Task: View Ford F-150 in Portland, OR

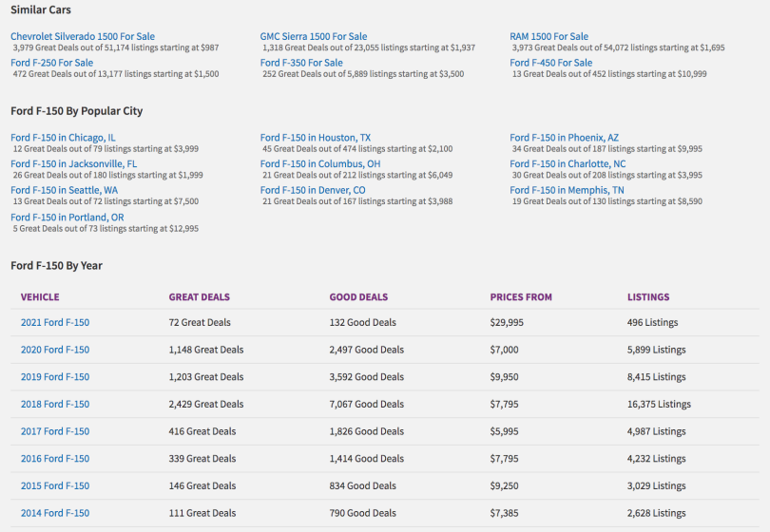Action: pyautogui.click(x=67, y=218)
